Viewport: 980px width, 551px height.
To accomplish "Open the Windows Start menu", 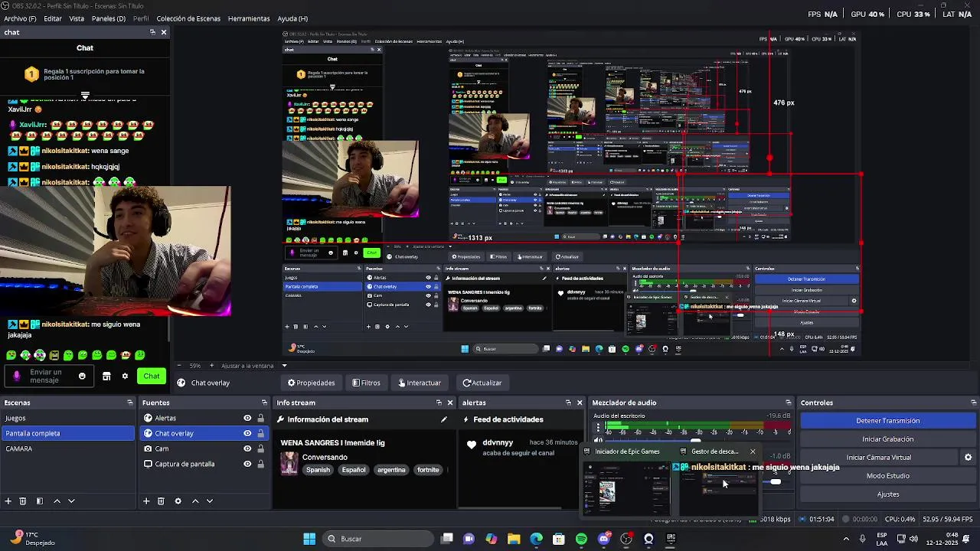I will [x=309, y=539].
